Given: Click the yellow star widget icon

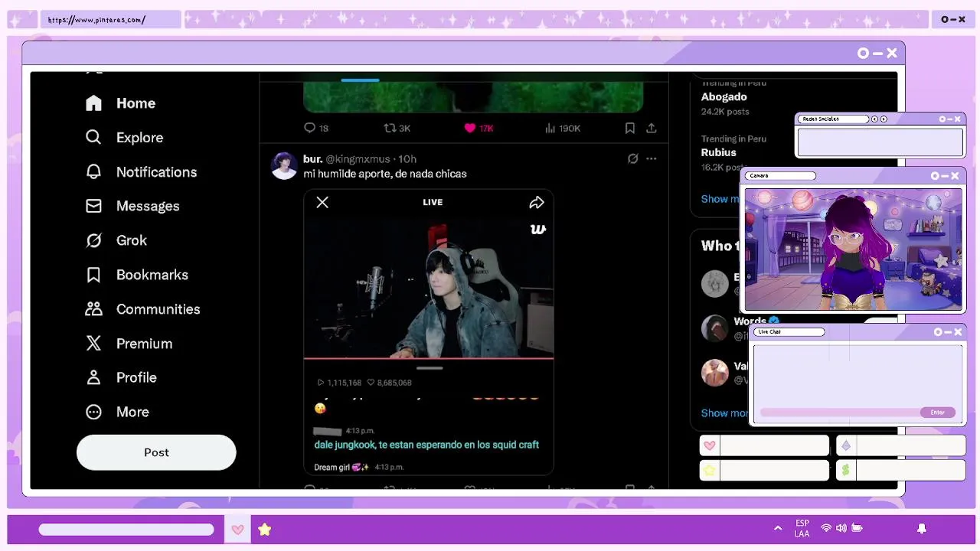Looking at the screenshot, I should point(710,471).
